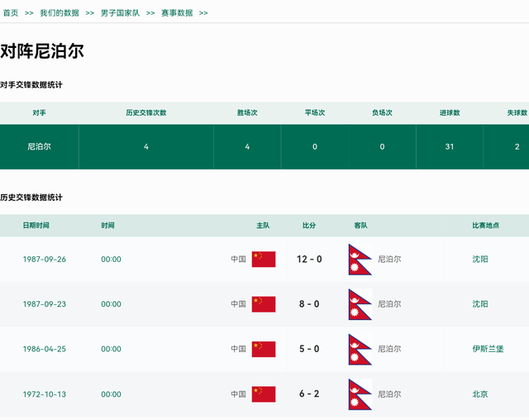Viewport: 529px width, 420px height.
Task: Click 日期时间 column header
Action: [36, 226]
